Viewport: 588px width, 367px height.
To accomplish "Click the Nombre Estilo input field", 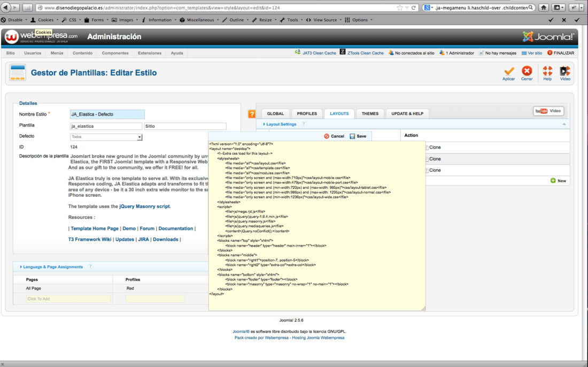I will point(107,114).
